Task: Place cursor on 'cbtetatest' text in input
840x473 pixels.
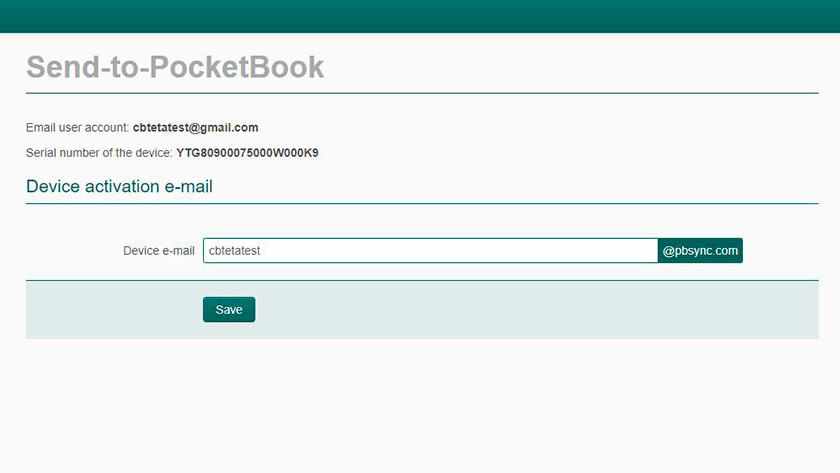Action: [x=234, y=251]
